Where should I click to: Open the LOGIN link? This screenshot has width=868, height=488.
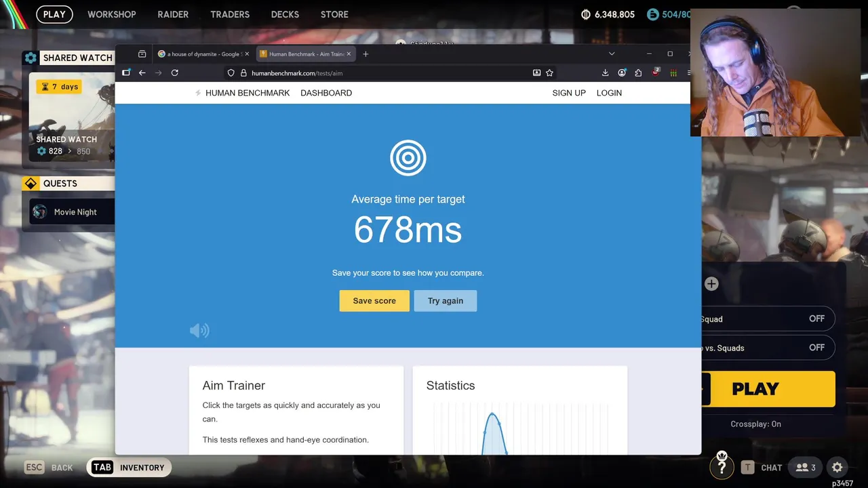coord(609,93)
